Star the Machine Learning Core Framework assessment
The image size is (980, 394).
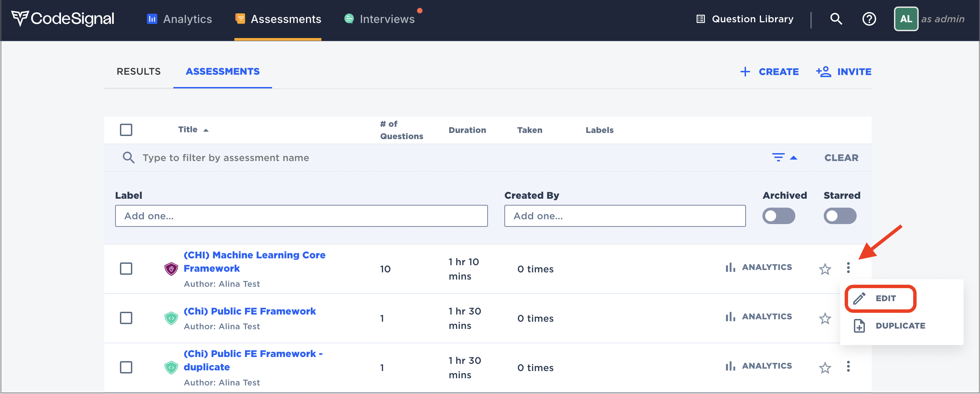(x=825, y=269)
